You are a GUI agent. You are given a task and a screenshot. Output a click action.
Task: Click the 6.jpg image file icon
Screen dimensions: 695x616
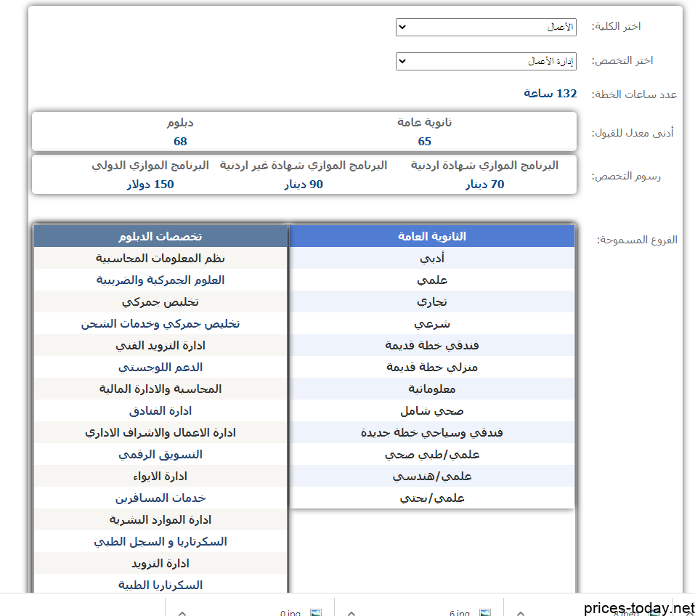(x=485, y=613)
